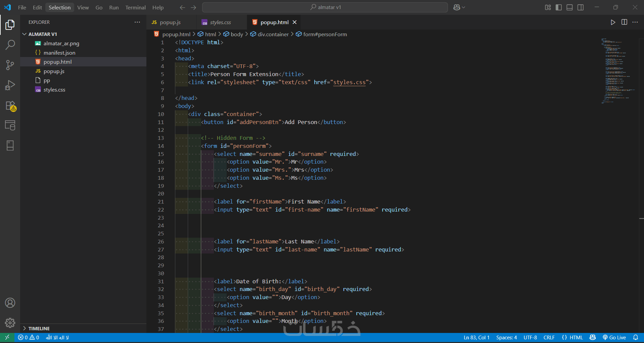This screenshot has width=644, height=343.
Task: Open the Terminal menu
Action: (x=135, y=7)
